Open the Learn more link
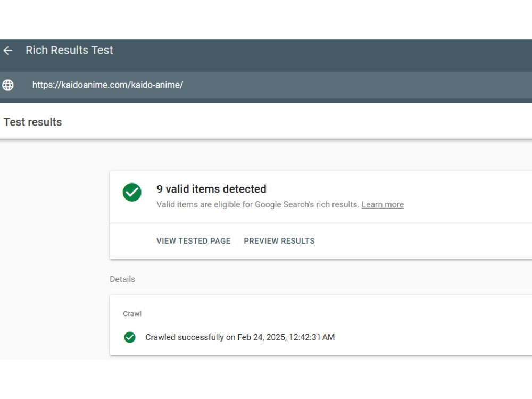532x399 pixels. coord(383,205)
